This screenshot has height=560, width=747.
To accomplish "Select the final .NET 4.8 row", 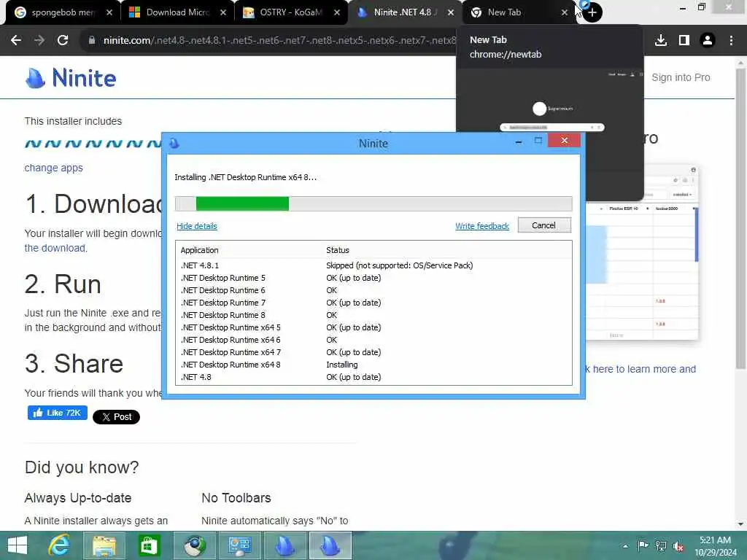I will 373,377.
